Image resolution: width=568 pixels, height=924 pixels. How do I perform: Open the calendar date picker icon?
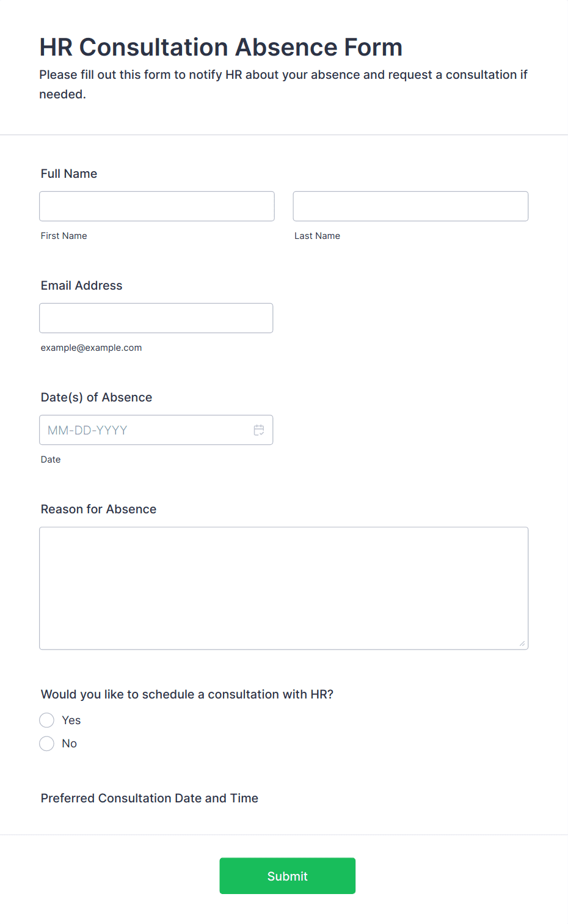coord(259,430)
